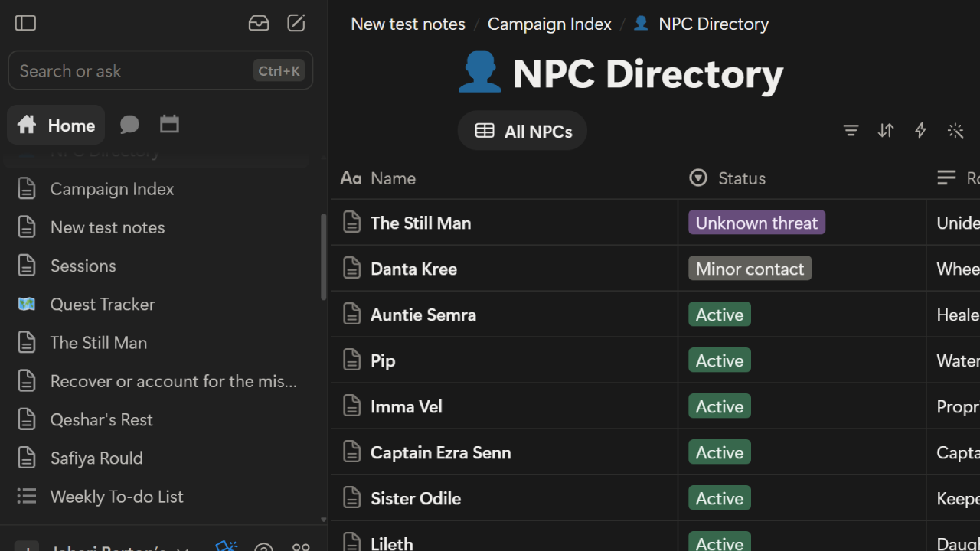Go to New test notes in the breadcrumb

(x=408, y=24)
